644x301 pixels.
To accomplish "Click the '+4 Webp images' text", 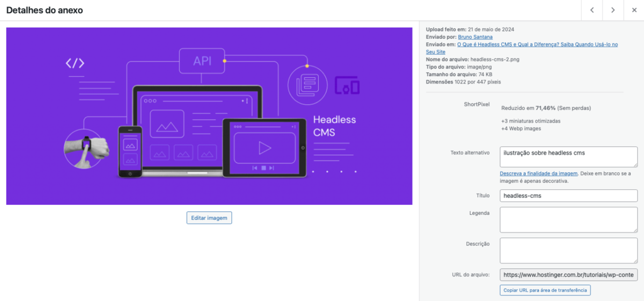I will point(521,129).
